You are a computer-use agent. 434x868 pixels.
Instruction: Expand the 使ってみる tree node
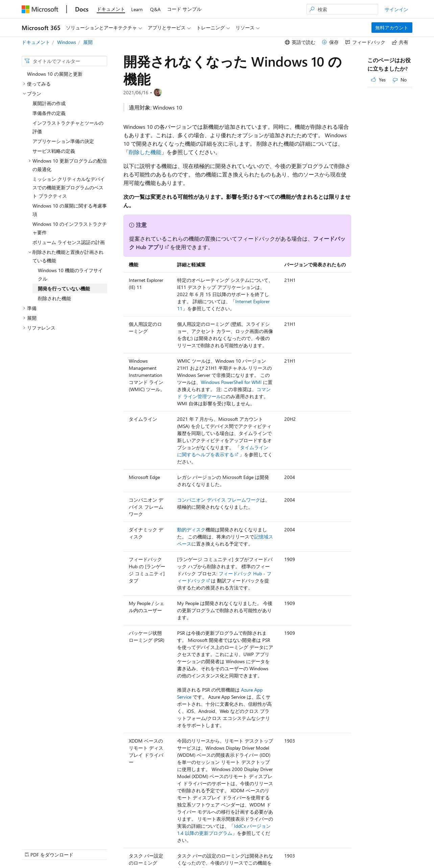[x=24, y=84]
